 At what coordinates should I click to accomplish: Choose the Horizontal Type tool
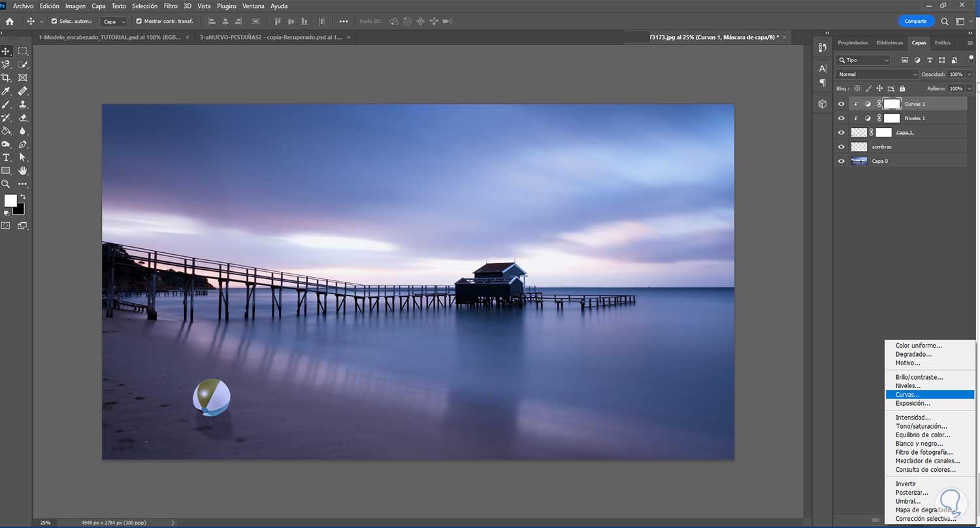click(6, 157)
